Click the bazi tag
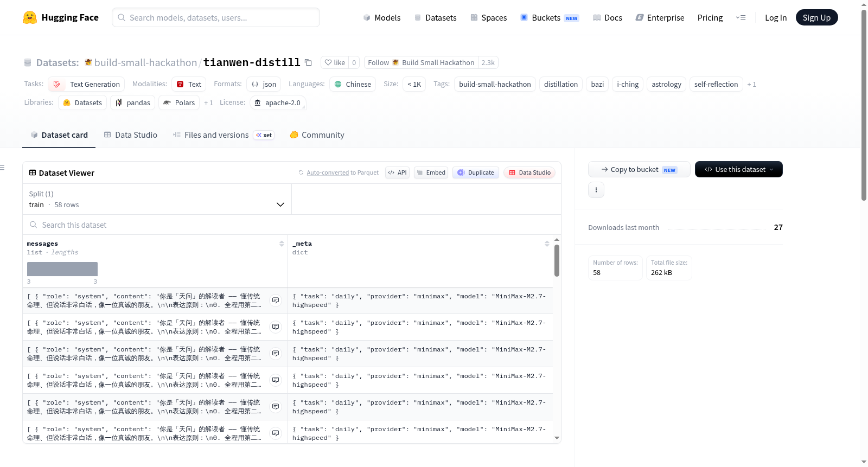The height and width of the screenshot is (467, 868). [597, 84]
